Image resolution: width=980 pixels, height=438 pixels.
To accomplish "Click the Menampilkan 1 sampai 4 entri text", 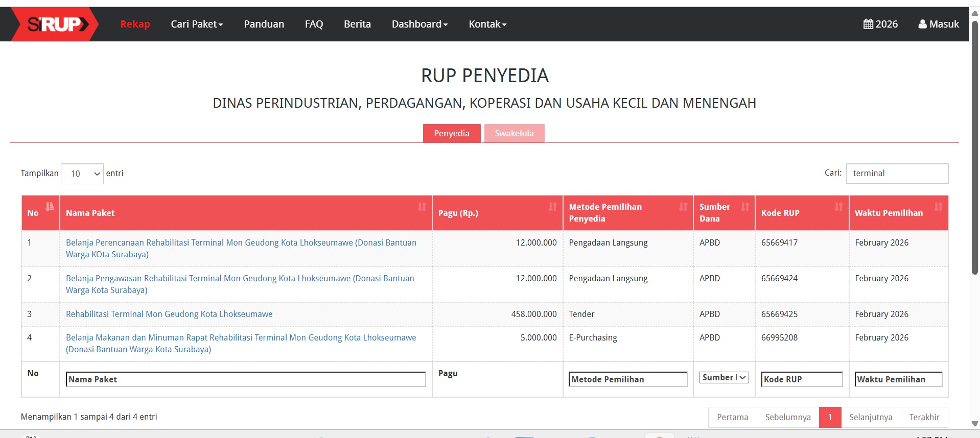I will click(x=89, y=417).
